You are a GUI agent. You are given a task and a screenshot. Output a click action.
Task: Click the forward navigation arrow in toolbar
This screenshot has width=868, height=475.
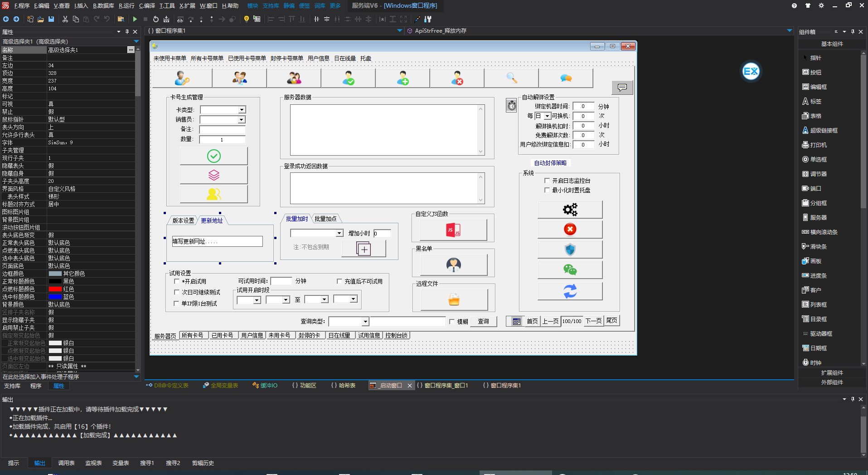[x=16, y=19]
